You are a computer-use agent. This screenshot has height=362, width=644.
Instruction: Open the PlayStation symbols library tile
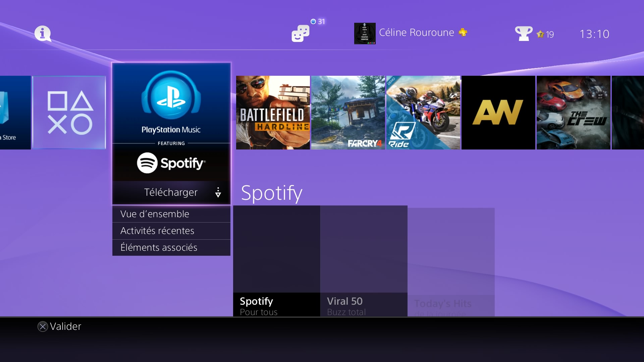click(x=69, y=113)
